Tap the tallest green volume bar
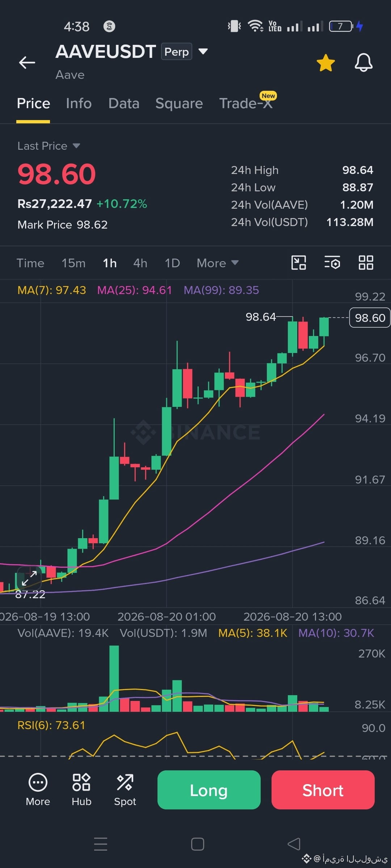The width and height of the screenshot is (391, 868). [x=114, y=678]
